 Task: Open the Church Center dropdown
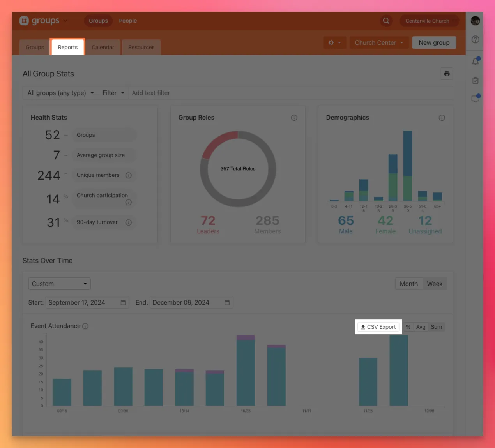pos(379,43)
